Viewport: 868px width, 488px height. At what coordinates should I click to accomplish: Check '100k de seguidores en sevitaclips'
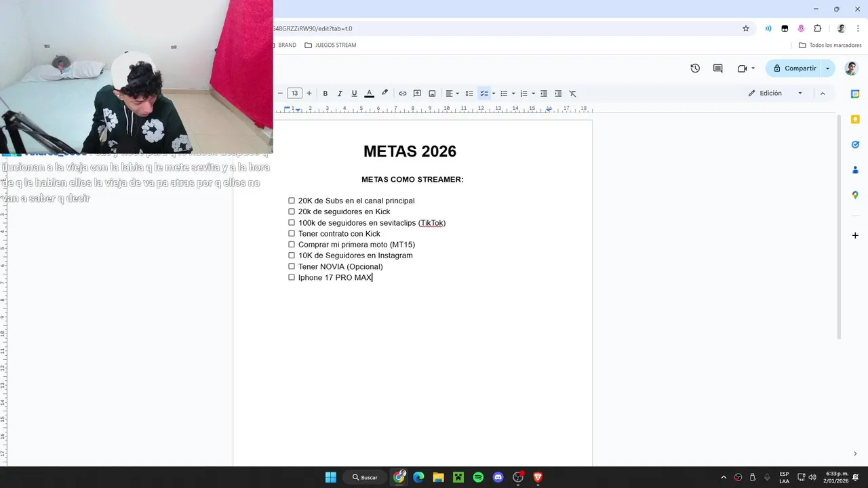click(x=292, y=222)
